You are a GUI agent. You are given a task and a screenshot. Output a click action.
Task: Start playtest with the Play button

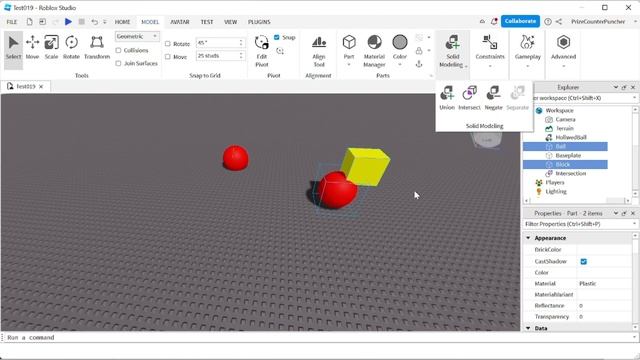pos(68,22)
